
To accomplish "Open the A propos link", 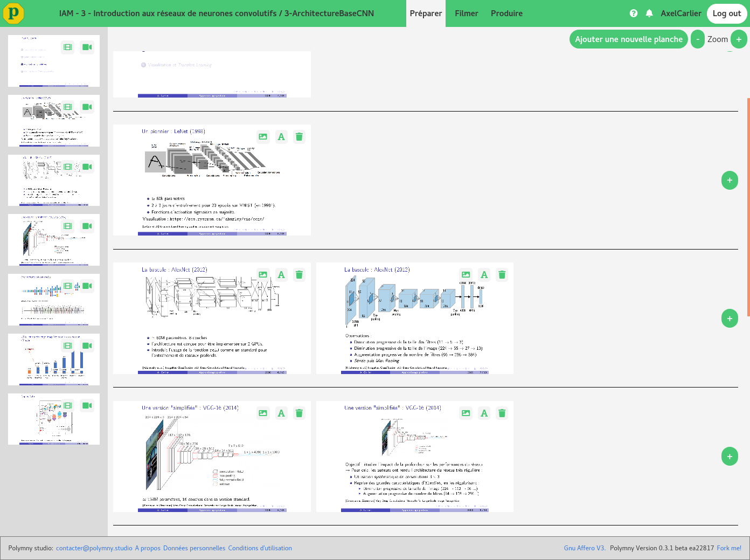I will pyautogui.click(x=148, y=548).
